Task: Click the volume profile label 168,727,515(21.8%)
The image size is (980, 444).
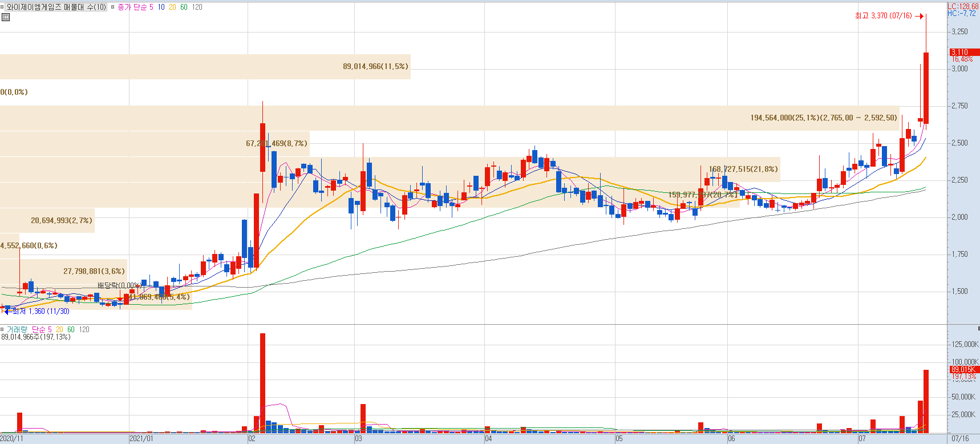Action: [x=743, y=169]
